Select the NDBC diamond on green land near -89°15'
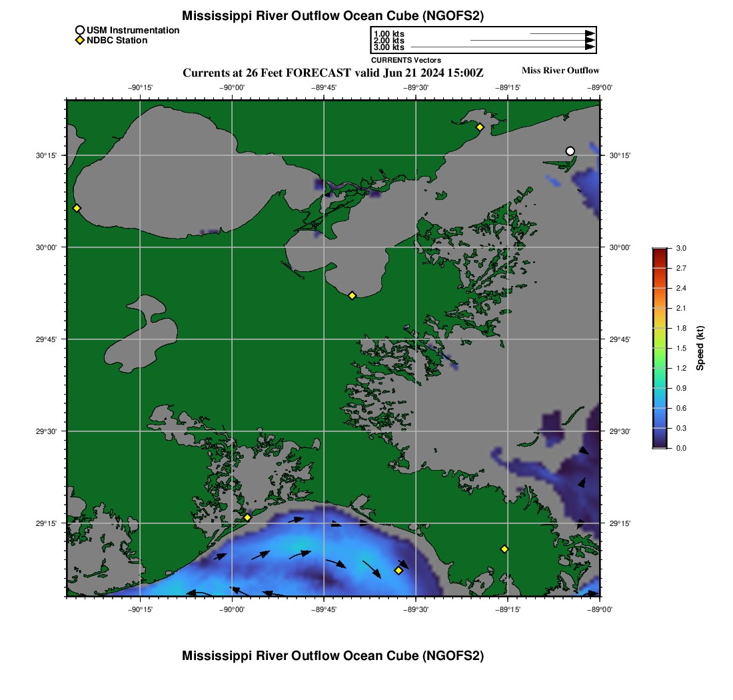 (504, 549)
